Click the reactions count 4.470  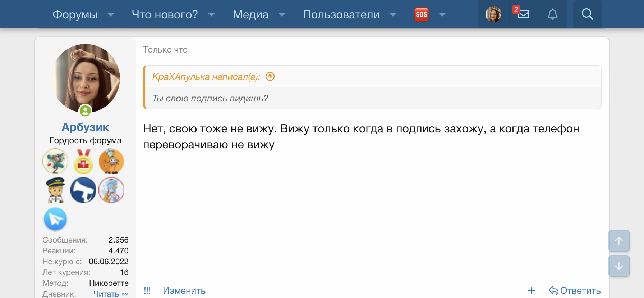pyautogui.click(x=118, y=251)
